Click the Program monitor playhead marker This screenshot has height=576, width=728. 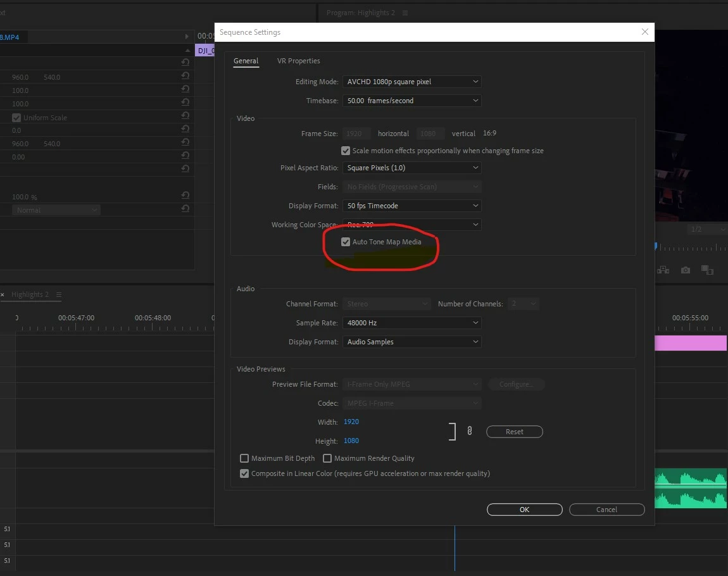point(656,246)
